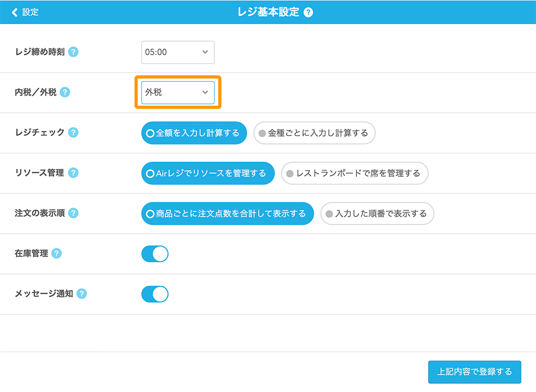Show help for 内税／外税
Image resolution: width=536 pixels, height=392 pixels.
click(65, 92)
